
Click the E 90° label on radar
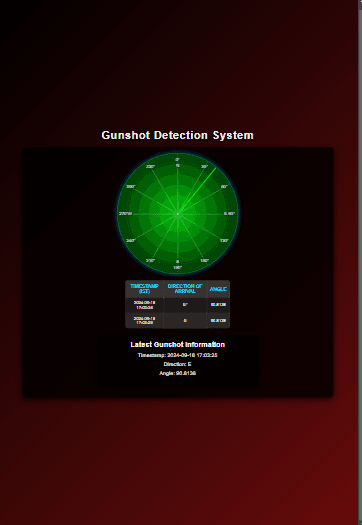[x=230, y=214]
